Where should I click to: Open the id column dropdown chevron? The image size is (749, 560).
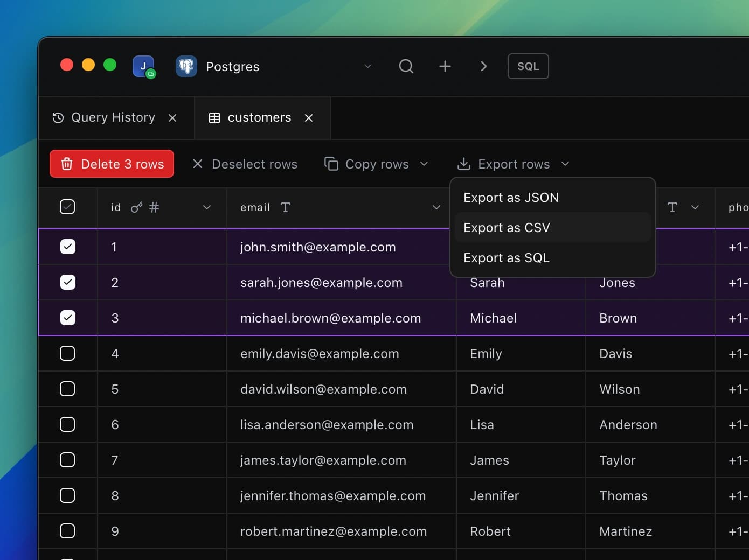(207, 207)
